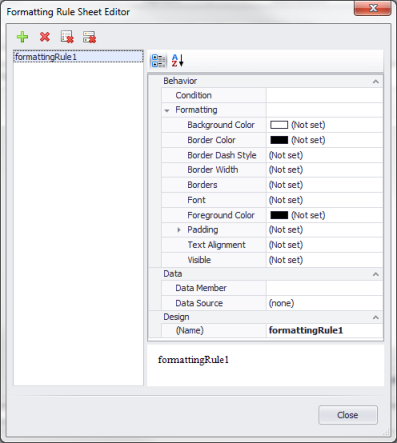
Task: Open the Visible value dropdown
Action: click(324, 260)
